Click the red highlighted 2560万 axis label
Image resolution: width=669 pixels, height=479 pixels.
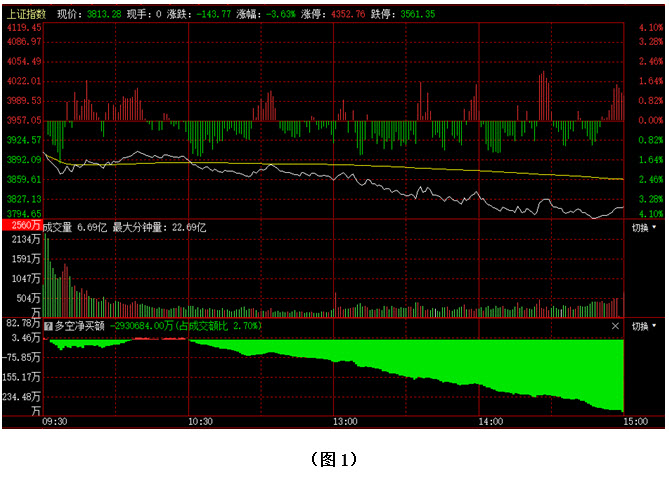pyautogui.click(x=22, y=227)
